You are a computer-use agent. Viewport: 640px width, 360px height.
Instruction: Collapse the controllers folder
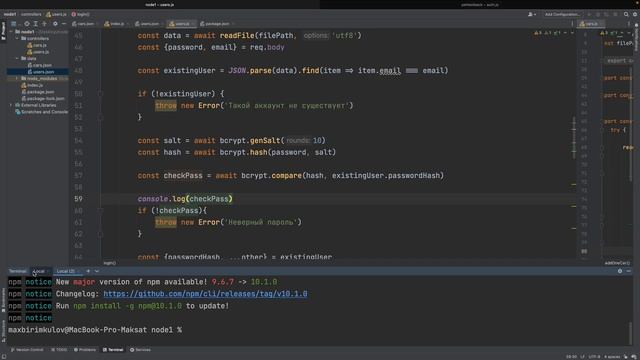[17, 38]
